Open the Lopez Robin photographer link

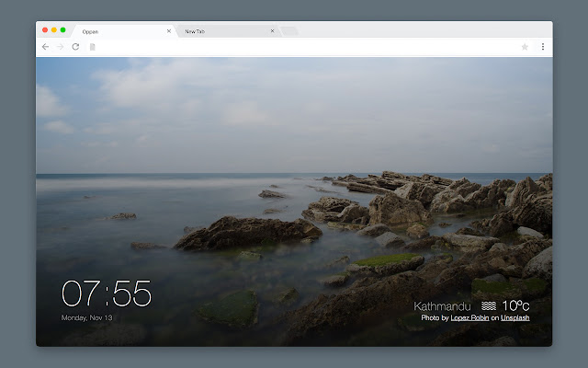tap(469, 317)
